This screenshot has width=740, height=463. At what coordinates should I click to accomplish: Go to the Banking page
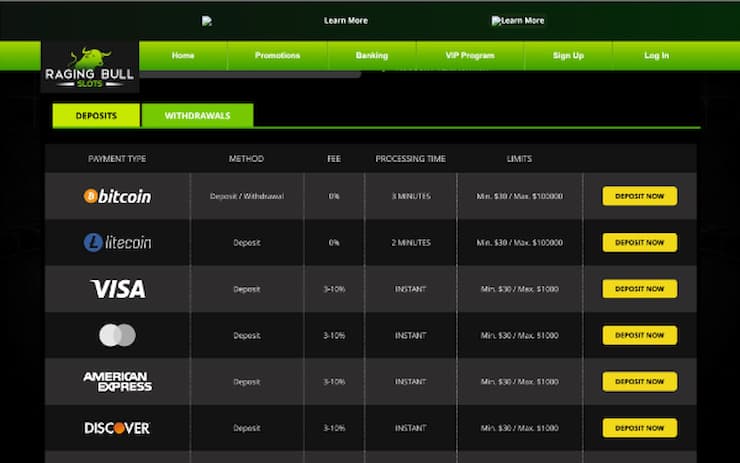point(372,56)
